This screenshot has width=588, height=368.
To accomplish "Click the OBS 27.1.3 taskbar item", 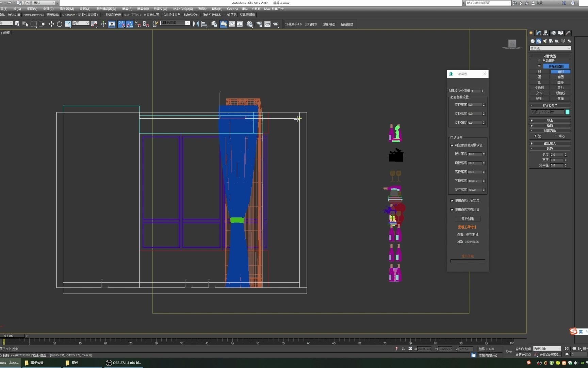I will pyautogui.click(x=124, y=363).
